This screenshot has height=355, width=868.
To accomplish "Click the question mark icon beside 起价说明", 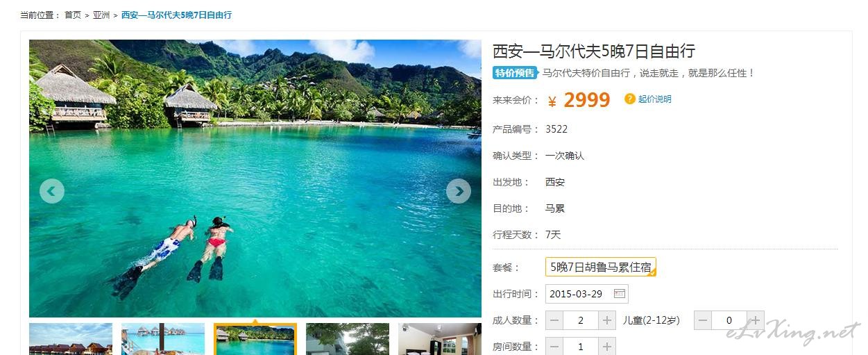I will (x=630, y=99).
